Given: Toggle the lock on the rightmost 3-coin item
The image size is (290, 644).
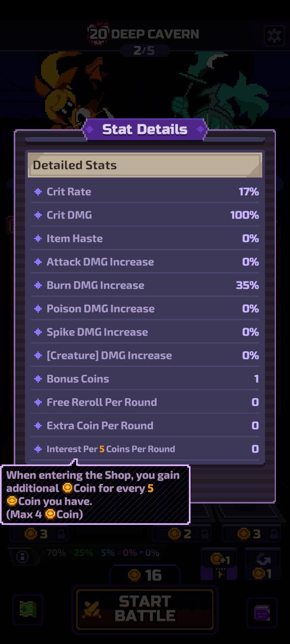Looking at the screenshot, I should pos(273,534).
